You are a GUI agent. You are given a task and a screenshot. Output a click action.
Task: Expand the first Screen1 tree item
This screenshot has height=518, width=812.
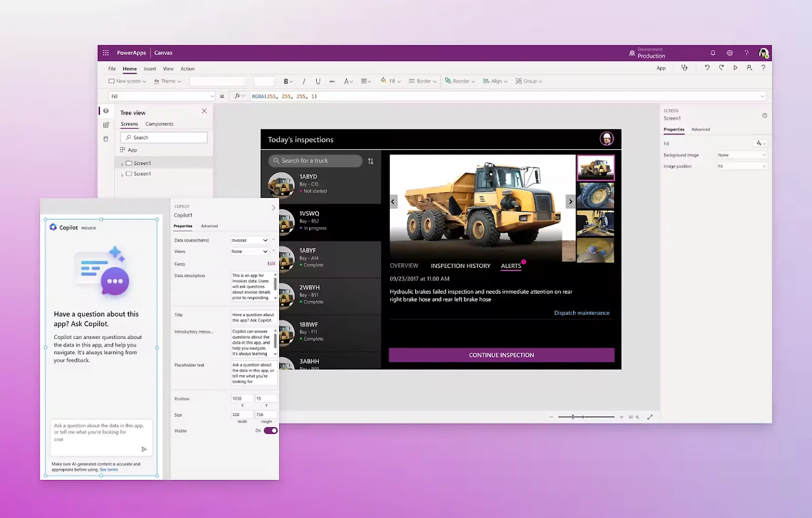(x=122, y=164)
